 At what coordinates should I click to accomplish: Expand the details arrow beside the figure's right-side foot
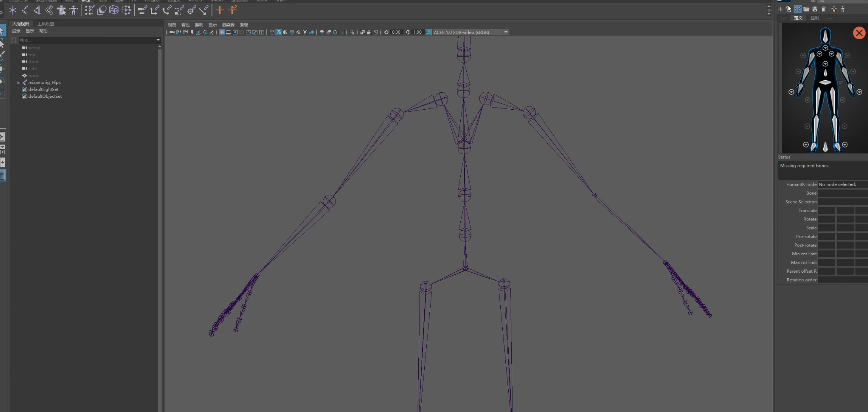[845, 145]
